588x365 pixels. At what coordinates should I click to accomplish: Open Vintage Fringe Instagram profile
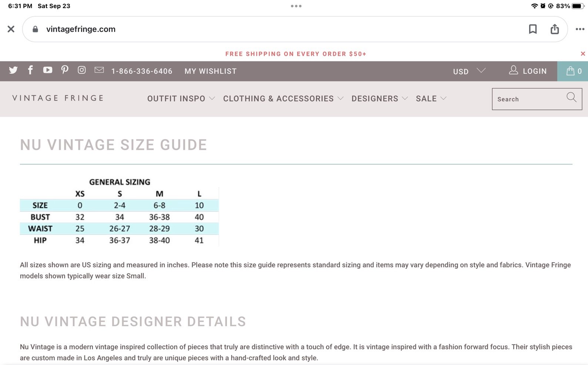(x=82, y=70)
